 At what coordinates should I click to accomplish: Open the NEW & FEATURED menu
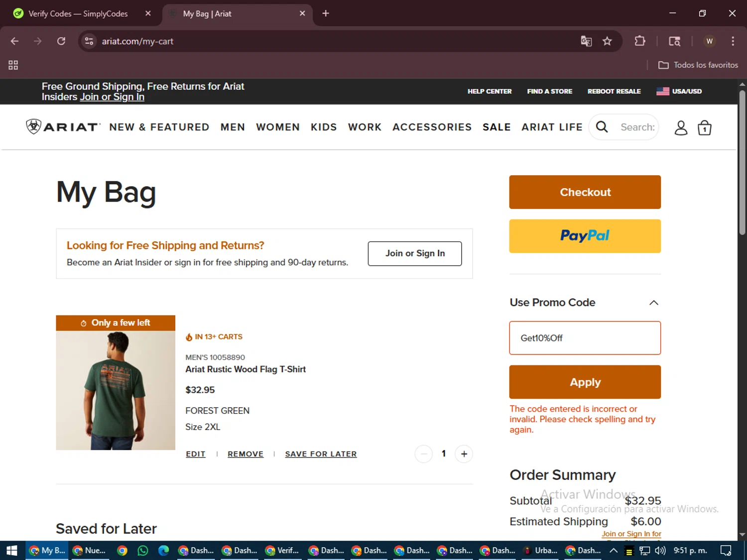(x=159, y=127)
